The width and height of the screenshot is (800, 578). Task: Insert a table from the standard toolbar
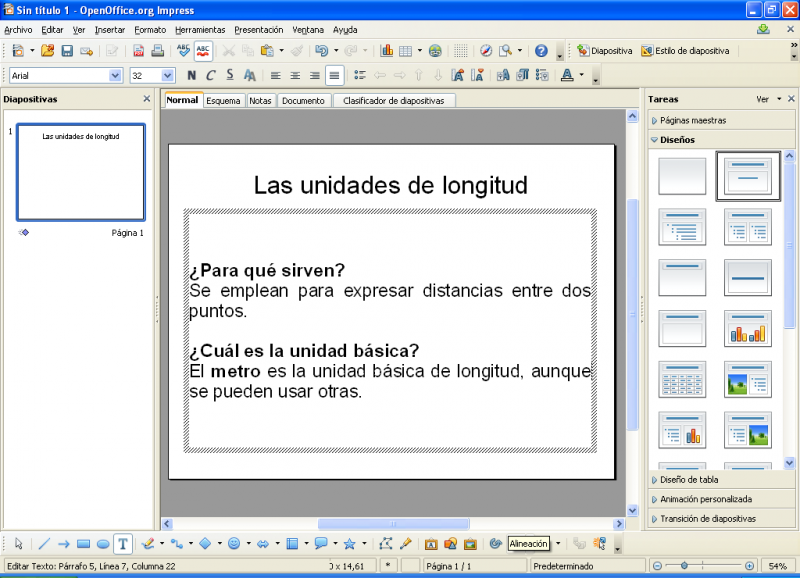click(x=406, y=51)
